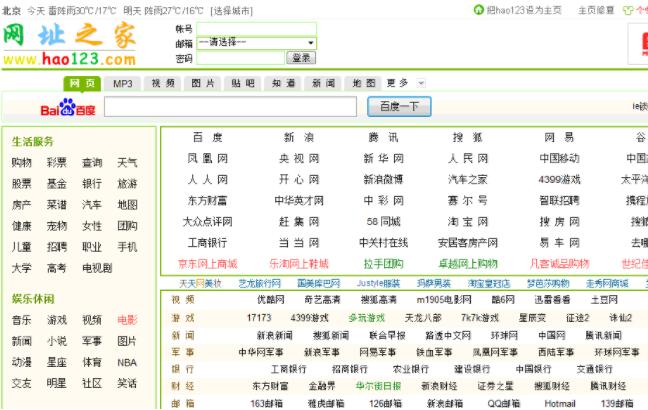The height and width of the screenshot is (410, 648).
Task: Open the 星座 sidebar link
Action: [x=57, y=362]
